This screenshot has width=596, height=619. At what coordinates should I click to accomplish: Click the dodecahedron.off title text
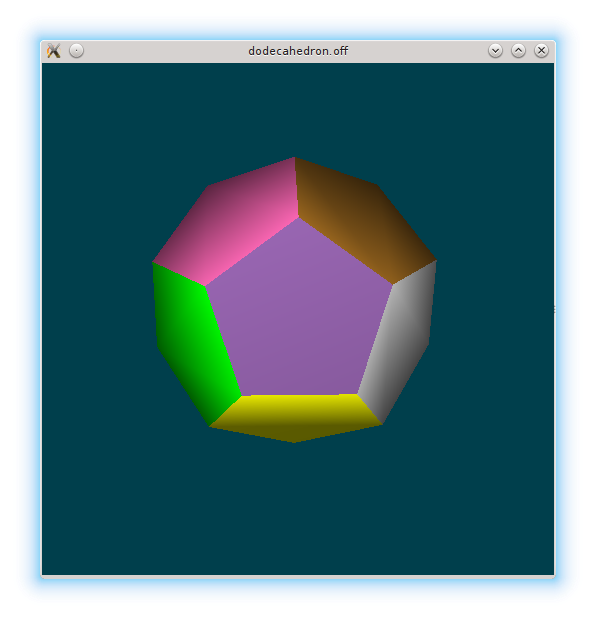(x=298, y=51)
